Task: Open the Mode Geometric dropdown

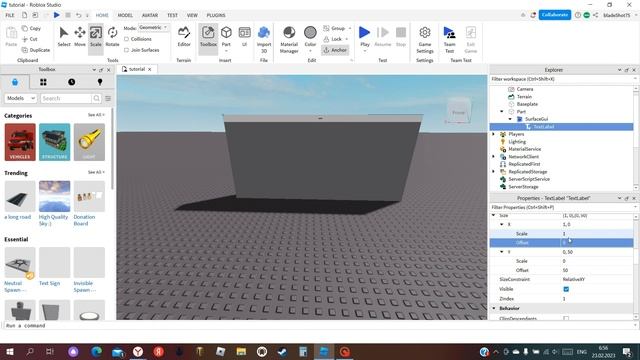Action: [153, 27]
